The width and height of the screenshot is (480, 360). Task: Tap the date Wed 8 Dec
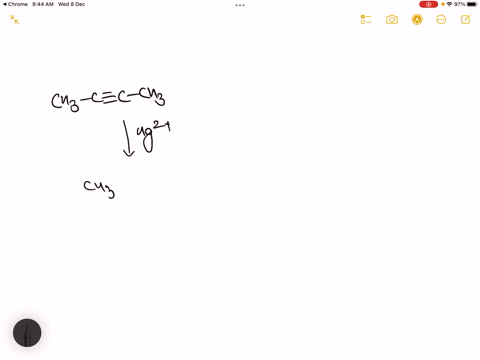[71, 4]
